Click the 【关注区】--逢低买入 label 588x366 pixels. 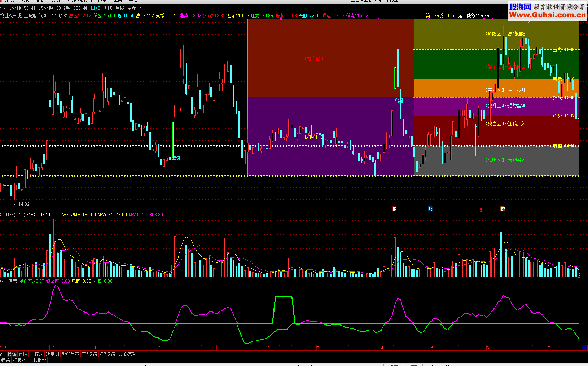(x=505, y=123)
